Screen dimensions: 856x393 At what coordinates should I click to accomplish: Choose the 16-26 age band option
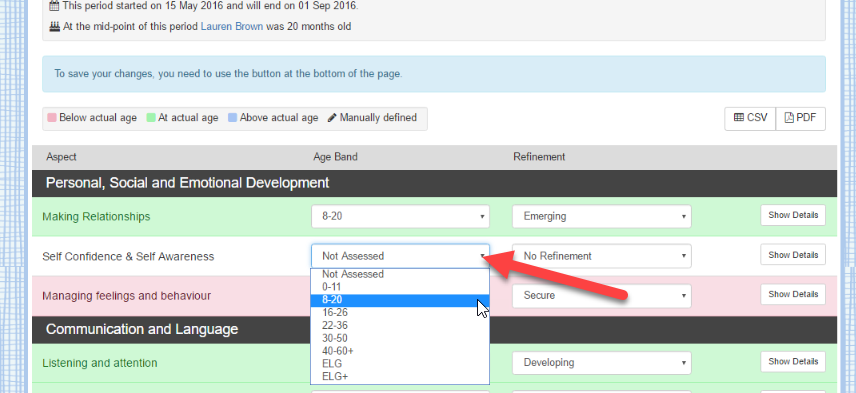[400, 313]
